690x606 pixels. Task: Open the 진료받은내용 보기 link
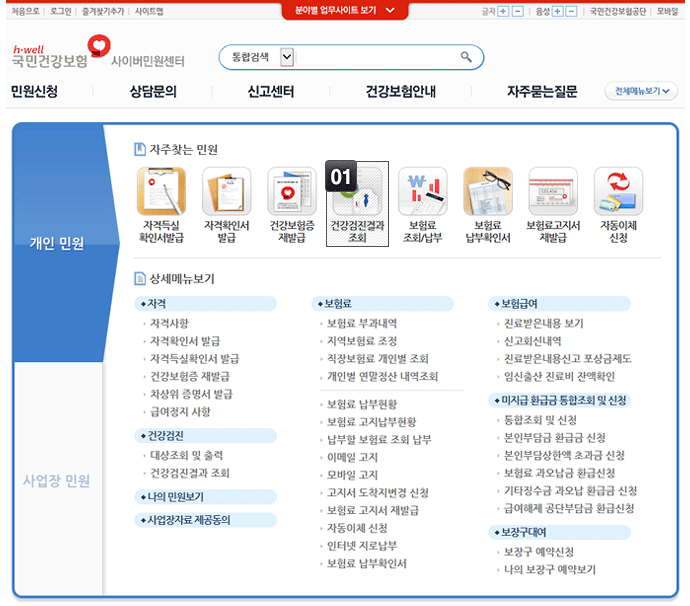pos(543,323)
